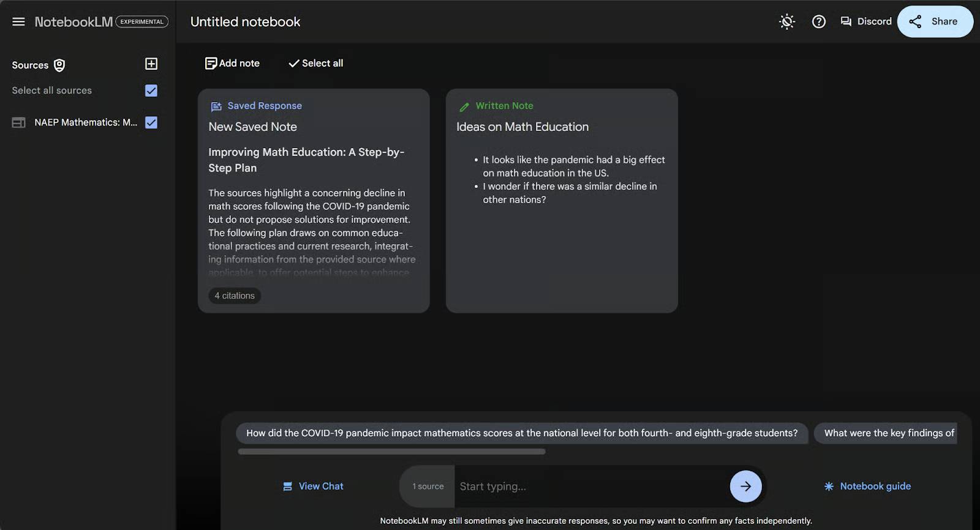Click the Add note button

click(232, 63)
